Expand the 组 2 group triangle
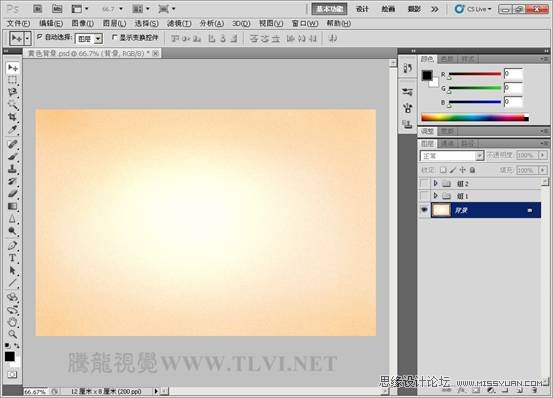Screen dimensions: 553x398 436,183
